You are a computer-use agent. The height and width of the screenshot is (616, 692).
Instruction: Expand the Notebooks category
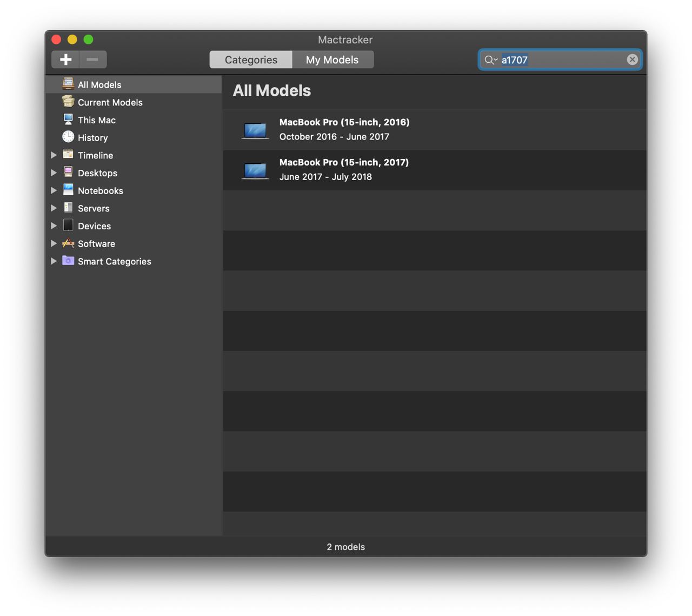click(x=54, y=190)
